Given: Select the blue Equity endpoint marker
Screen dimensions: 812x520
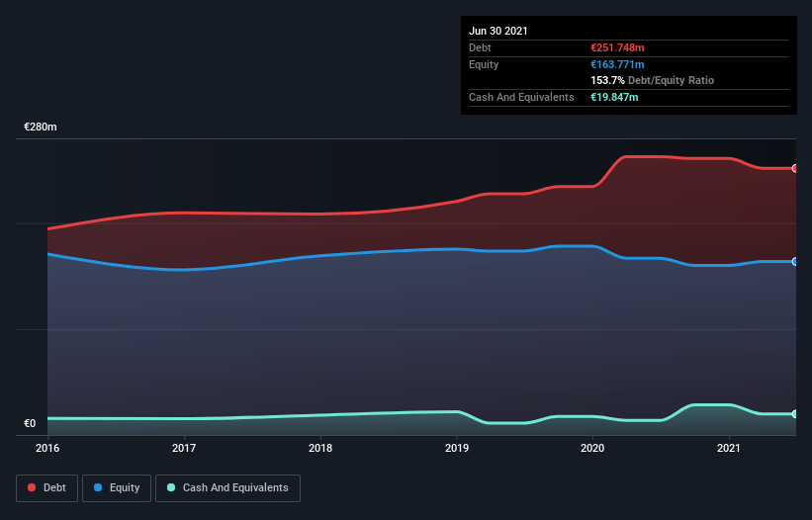Looking at the screenshot, I should pos(795,262).
